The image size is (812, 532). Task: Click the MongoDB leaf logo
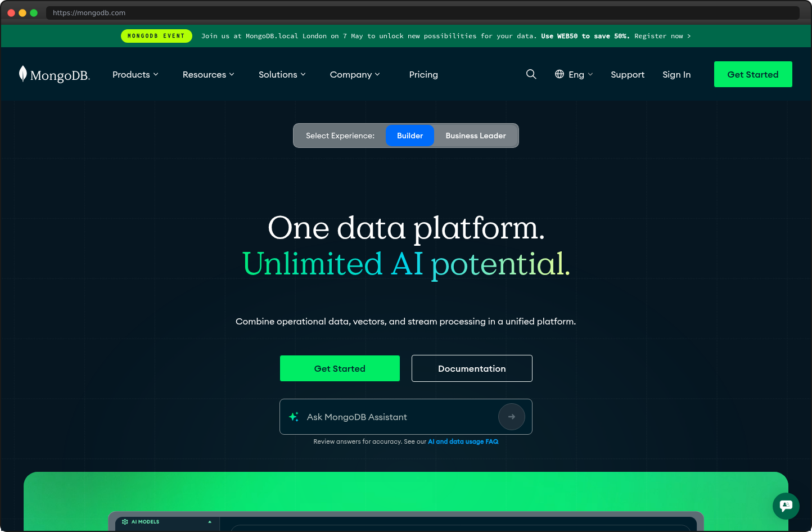[x=22, y=73]
